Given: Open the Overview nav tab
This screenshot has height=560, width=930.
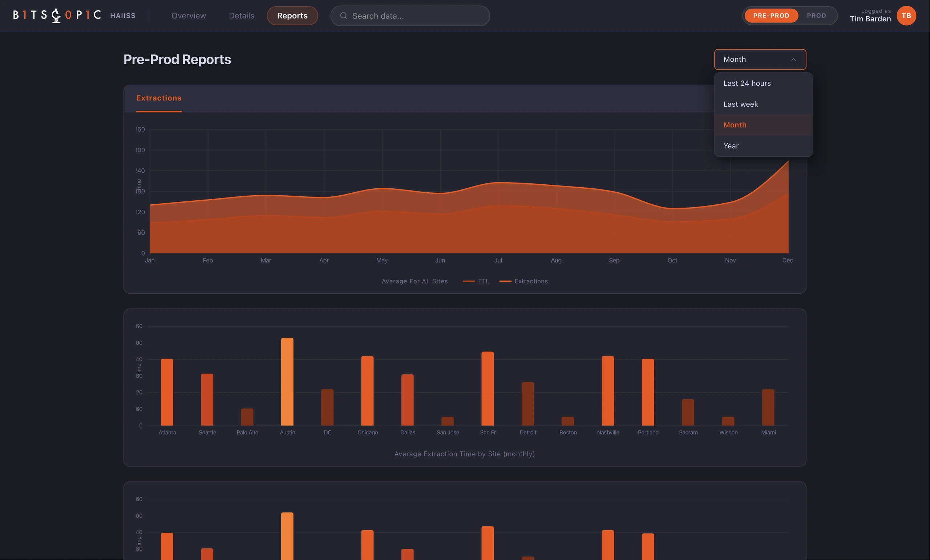Looking at the screenshot, I should 189,16.
